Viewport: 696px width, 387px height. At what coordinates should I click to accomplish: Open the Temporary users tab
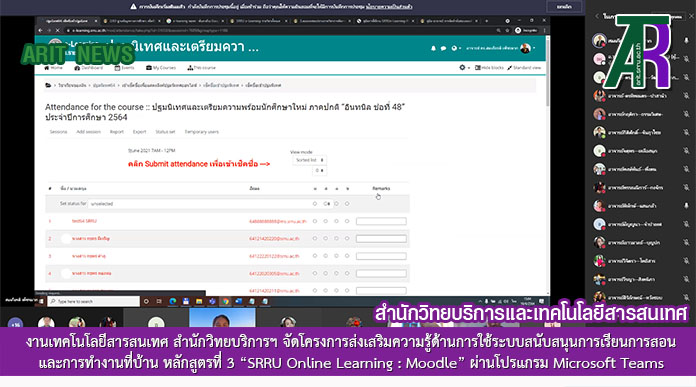pyautogui.click(x=202, y=132)
